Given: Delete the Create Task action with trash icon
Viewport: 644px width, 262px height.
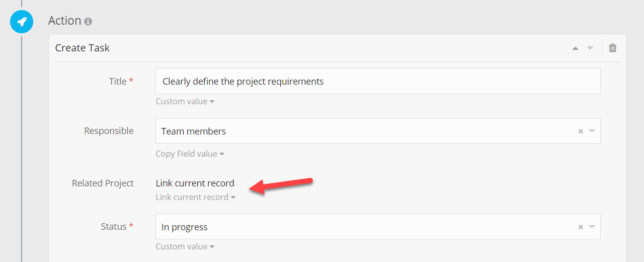Looking at the screenshot, I should [x=612, y=48].
